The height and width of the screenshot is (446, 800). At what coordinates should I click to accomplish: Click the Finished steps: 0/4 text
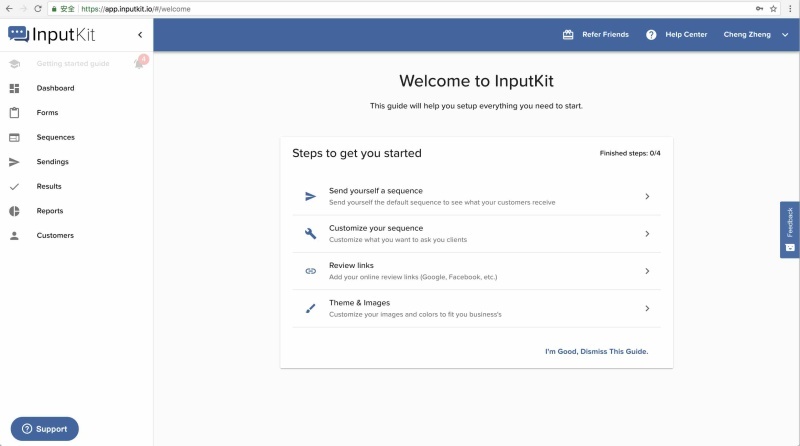click(x=630, y=153)
